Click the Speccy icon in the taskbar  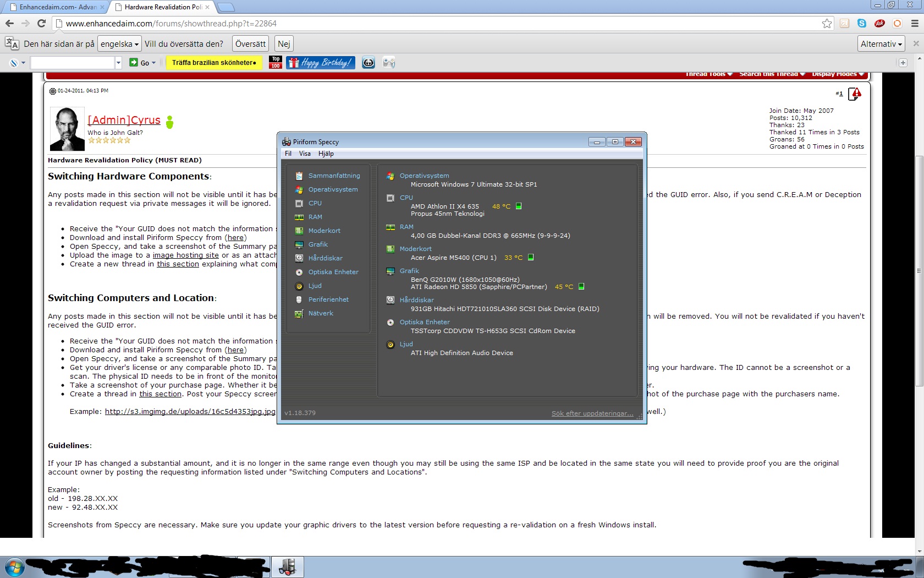tap(288, 566)
